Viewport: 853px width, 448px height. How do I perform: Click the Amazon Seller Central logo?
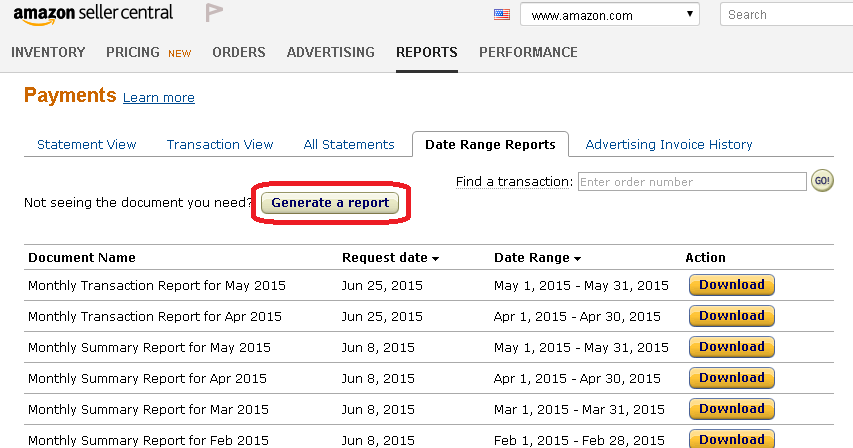tap(93, 14)
